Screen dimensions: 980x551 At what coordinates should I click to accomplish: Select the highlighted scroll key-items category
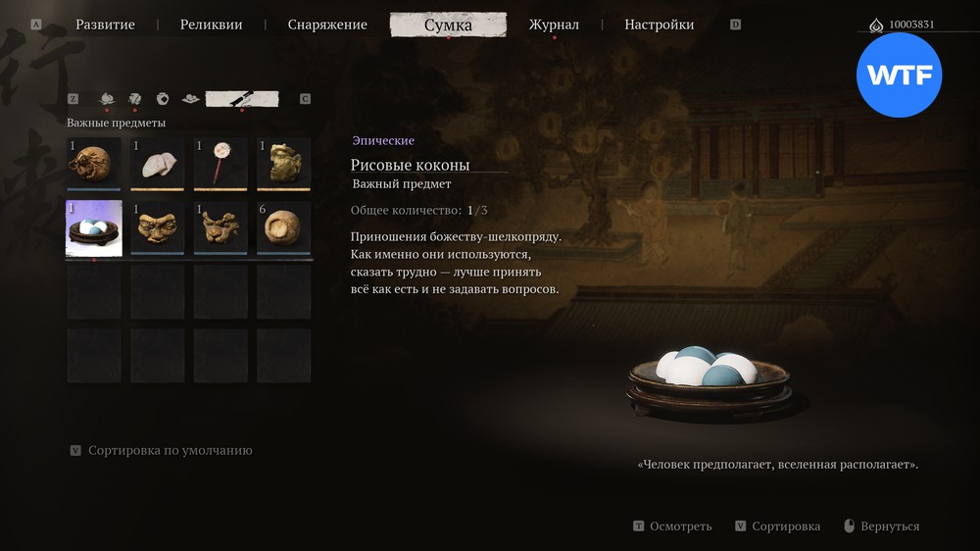(x=242, y=99)
